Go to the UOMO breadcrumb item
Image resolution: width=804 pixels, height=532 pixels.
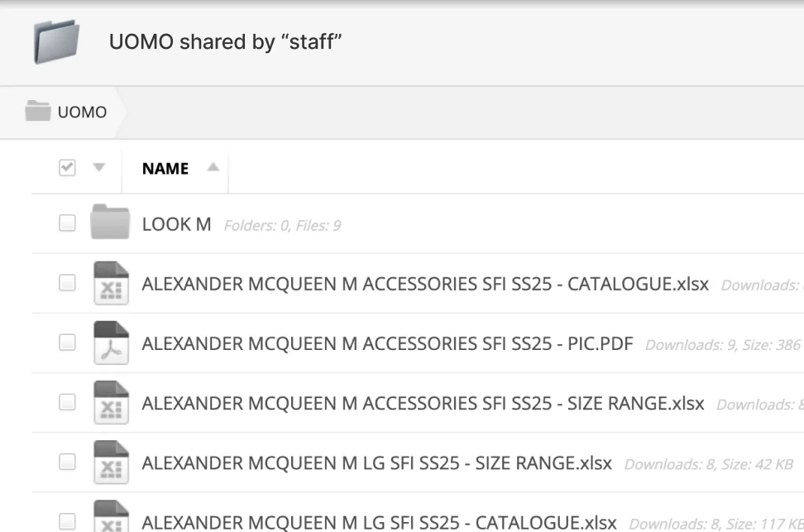82,113
